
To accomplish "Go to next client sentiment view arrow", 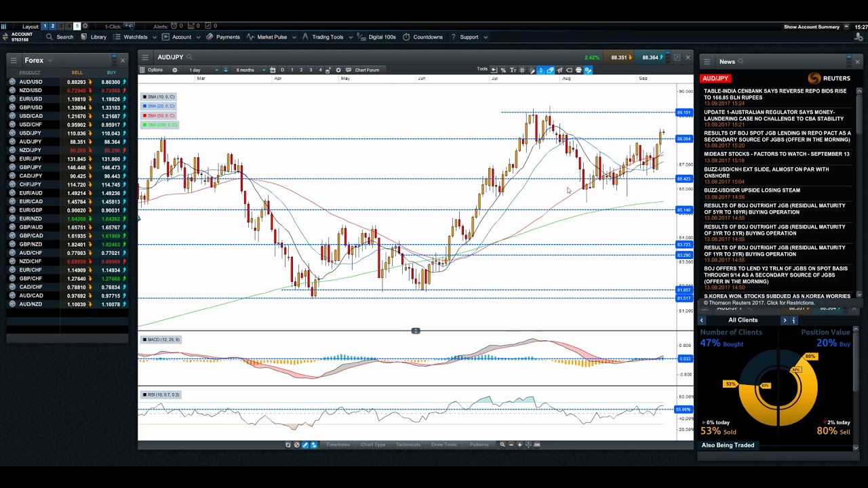I will [x=785, y=321].
